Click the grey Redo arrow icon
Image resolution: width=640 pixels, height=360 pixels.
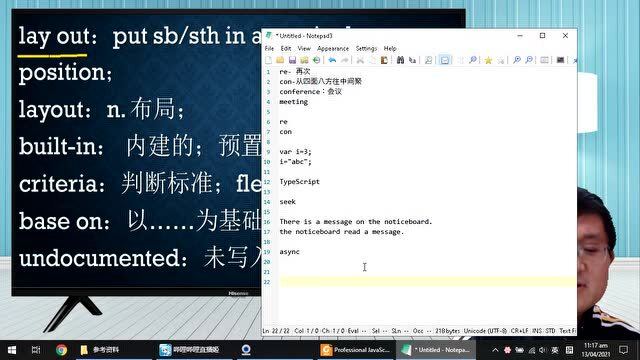344,60
